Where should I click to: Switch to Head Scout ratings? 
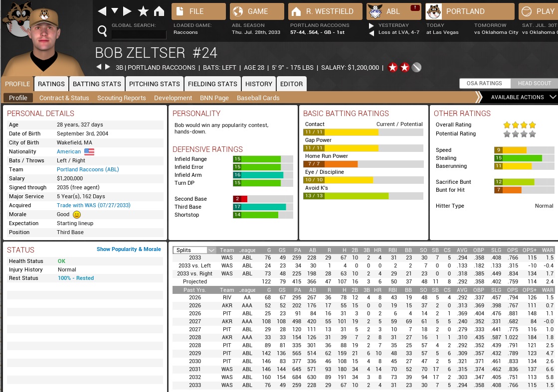[534, 83]
